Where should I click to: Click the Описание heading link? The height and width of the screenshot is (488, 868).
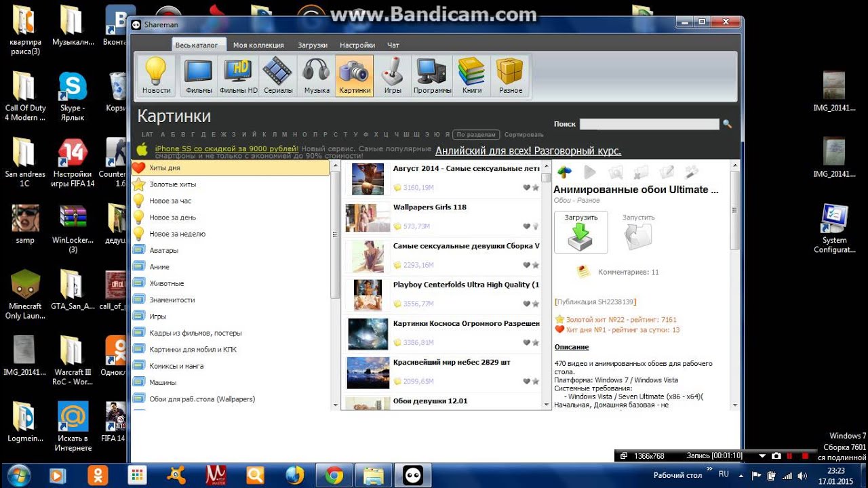pyautogui.click(x=572, y=347)
